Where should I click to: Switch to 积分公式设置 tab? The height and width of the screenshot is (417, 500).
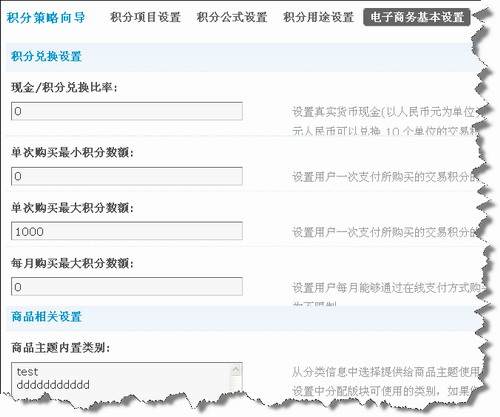tap(232, 17)
